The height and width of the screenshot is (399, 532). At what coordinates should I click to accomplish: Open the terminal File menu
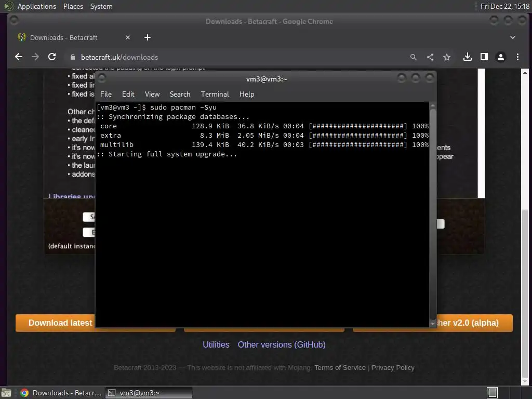click(106, 94)
